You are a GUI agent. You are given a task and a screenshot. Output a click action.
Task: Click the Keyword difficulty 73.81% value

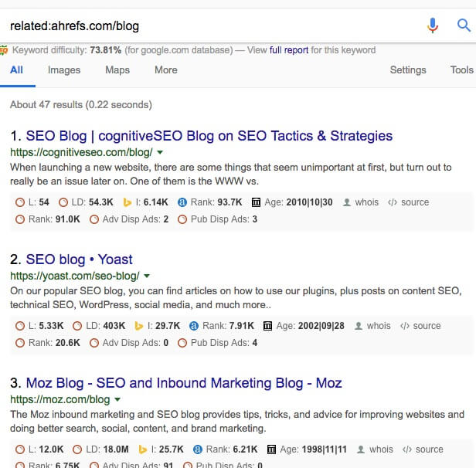[x=105, y=50]
